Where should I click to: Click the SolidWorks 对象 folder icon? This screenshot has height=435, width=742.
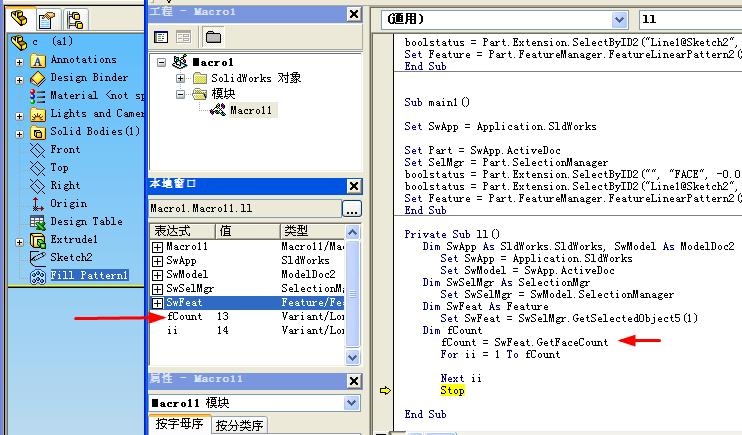point(200,78)
